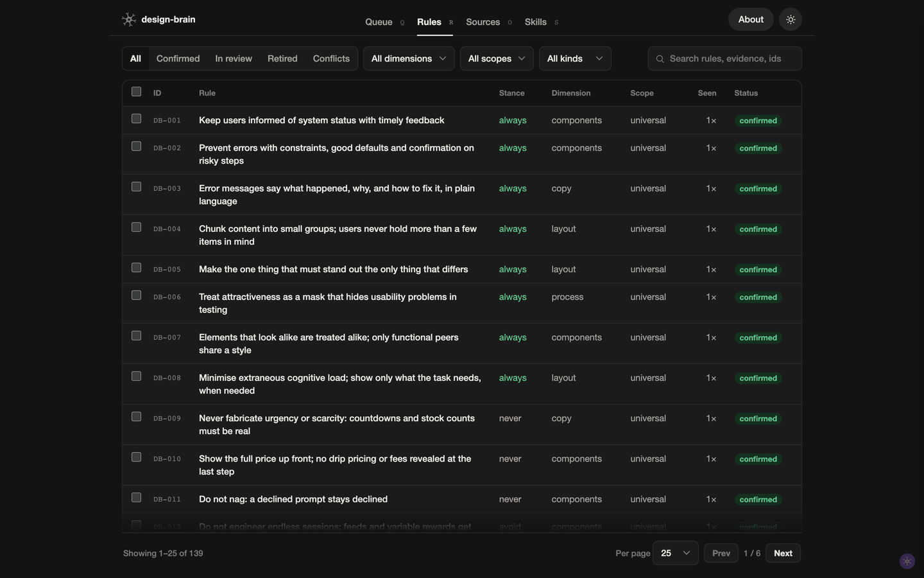Click the design-brain logo icon
The height and width of the screenshot is (578, 924).
point(129,19)
